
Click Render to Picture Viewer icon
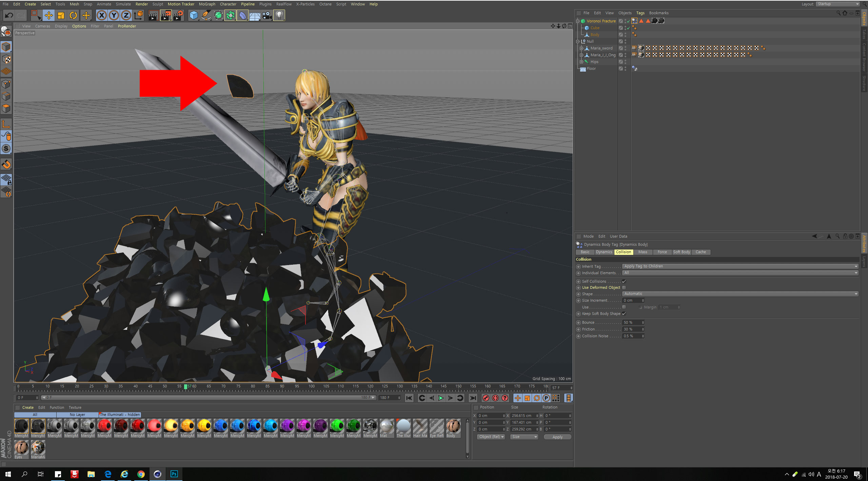tap(166, 15)
